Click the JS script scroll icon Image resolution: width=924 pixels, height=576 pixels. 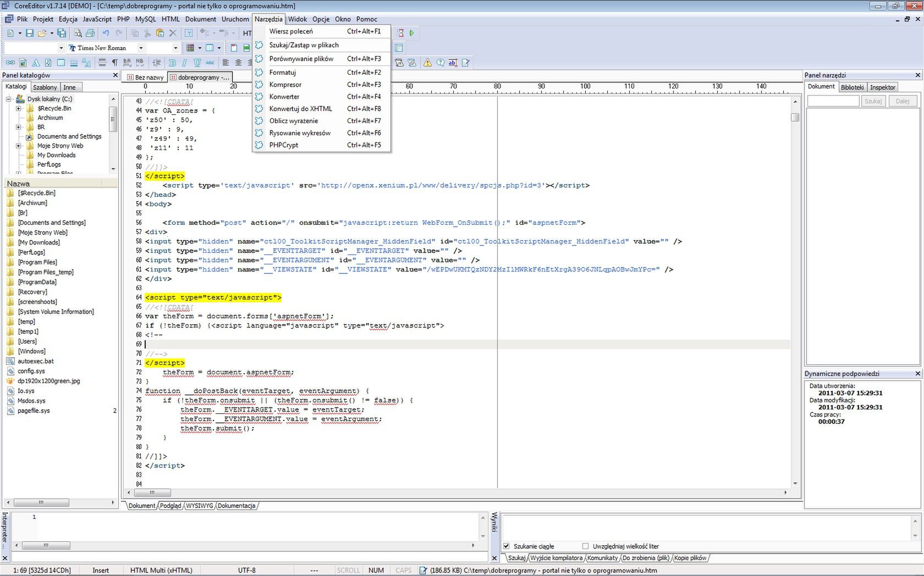tap(399, 63)
